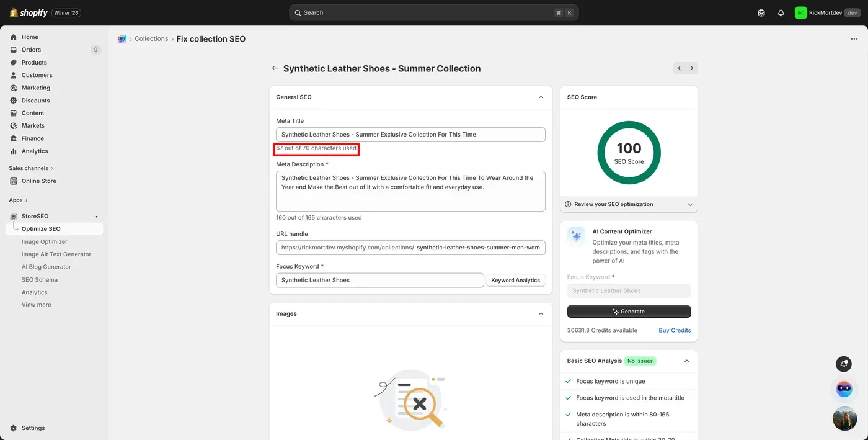The image size is (868, 440).
Task: Click the Buy Credits link
Action: 675,330
